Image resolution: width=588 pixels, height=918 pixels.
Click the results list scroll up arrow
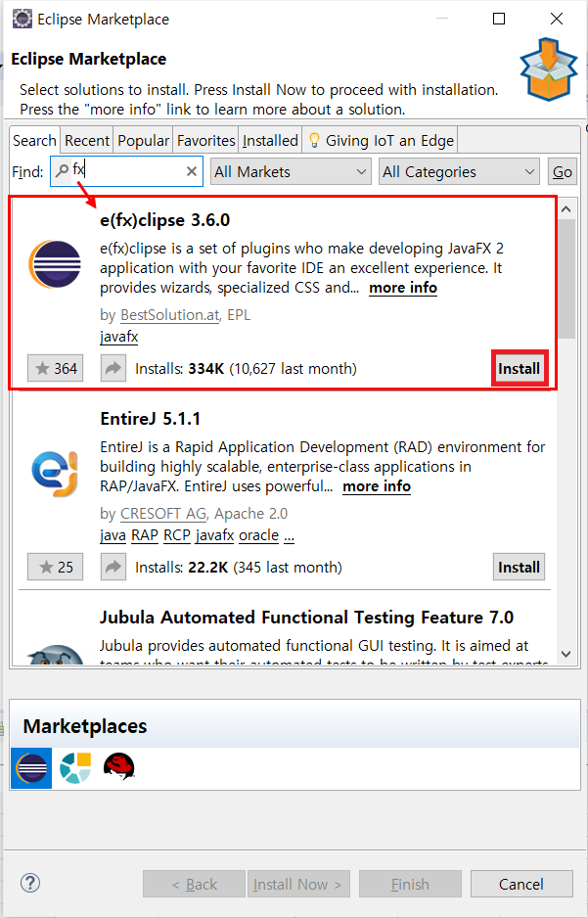tap(565, 209)
